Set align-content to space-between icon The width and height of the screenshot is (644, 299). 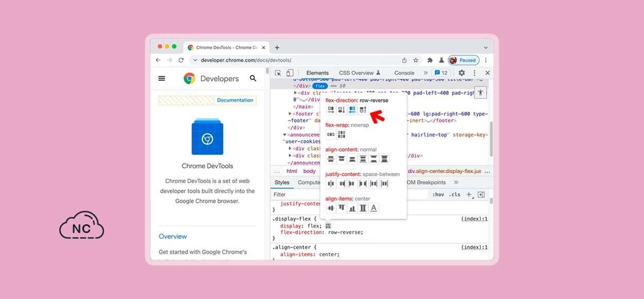pyautogui.click(x=374, y=159)
